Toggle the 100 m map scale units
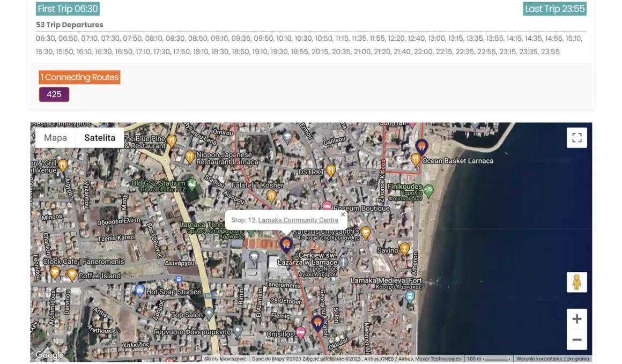Screen dimensions: 622x364 pos(488,359)
